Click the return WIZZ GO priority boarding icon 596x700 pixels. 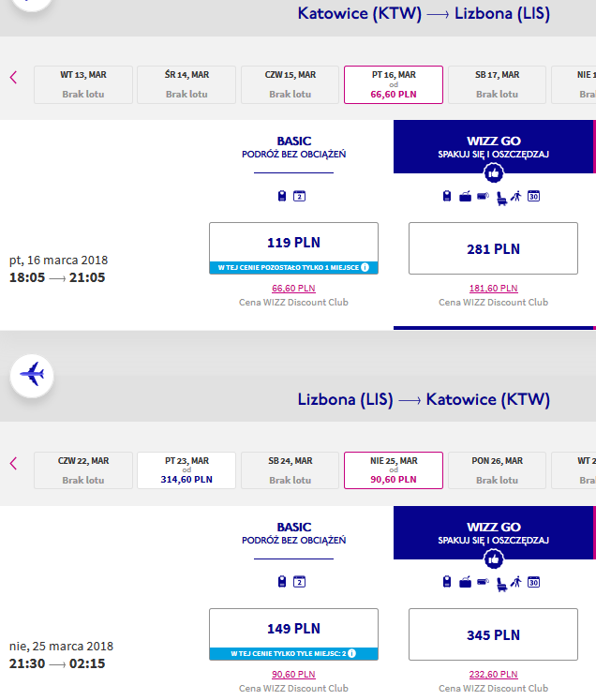[516, 582]
